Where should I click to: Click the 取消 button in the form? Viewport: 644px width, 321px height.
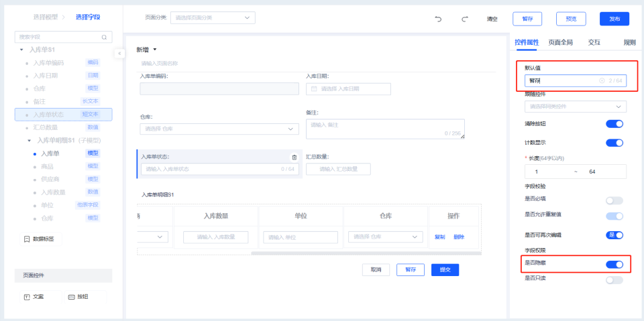pos(376,269)
